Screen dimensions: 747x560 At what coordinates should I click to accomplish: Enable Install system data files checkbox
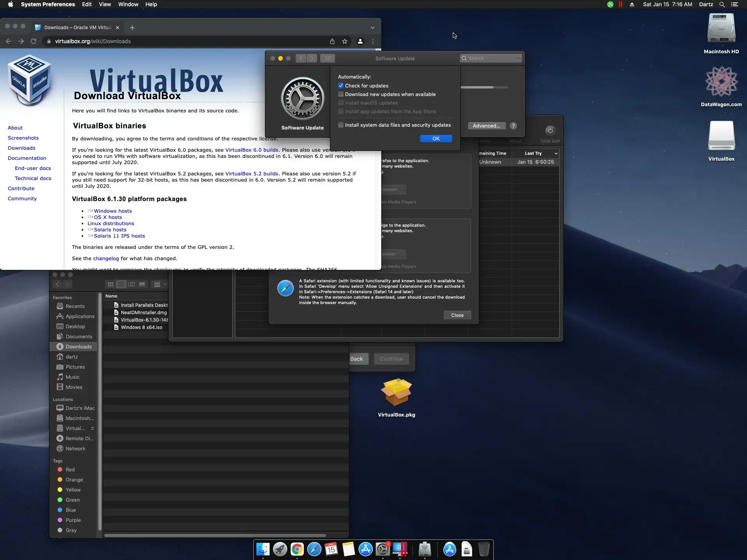click(x=341, y=125)
